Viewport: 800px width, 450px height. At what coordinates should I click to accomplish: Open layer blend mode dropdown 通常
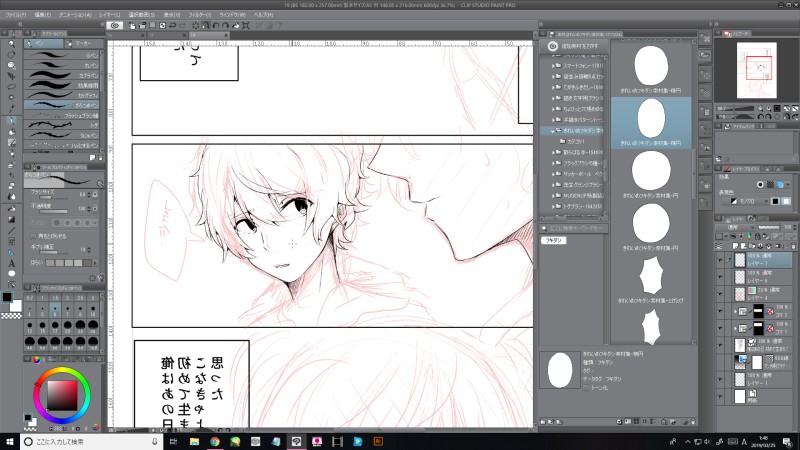tap(735, 227)
